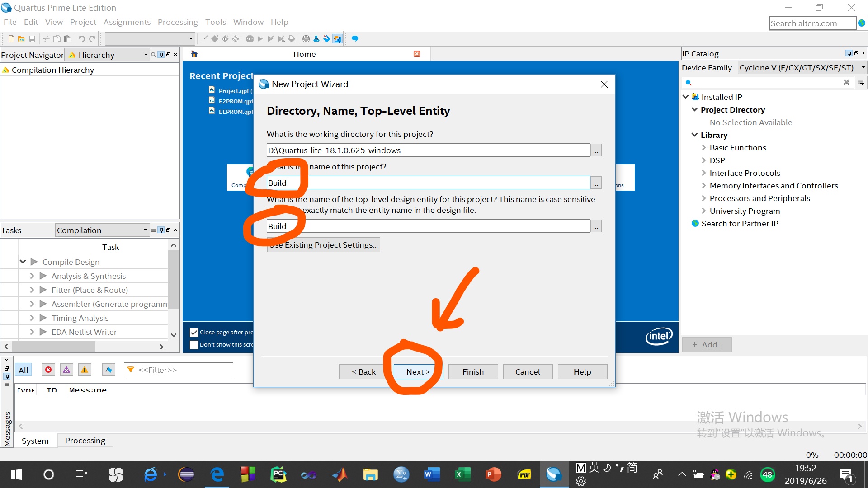
Task: Uncheck Close page after project load
Action: tap(194, 333)
